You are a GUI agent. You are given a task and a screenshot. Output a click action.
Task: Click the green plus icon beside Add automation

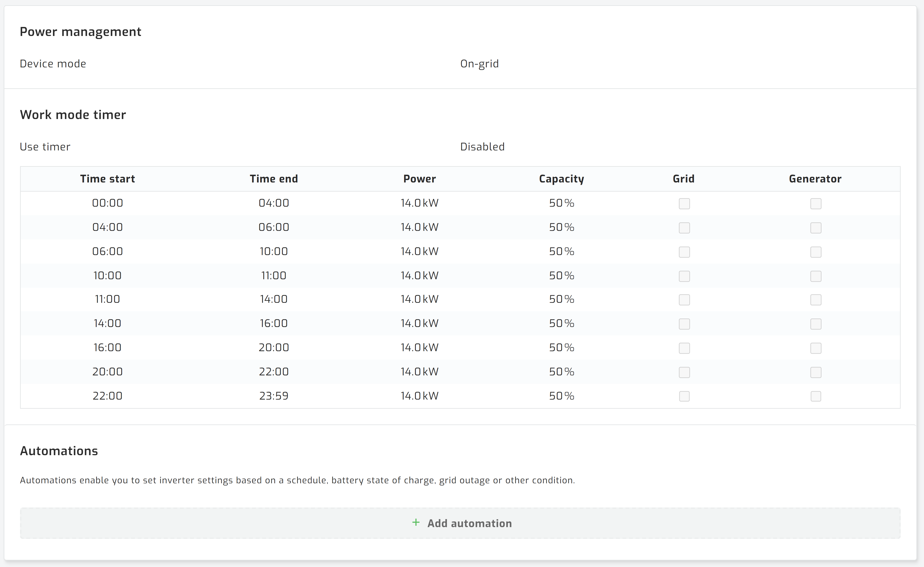click(416, 522)
